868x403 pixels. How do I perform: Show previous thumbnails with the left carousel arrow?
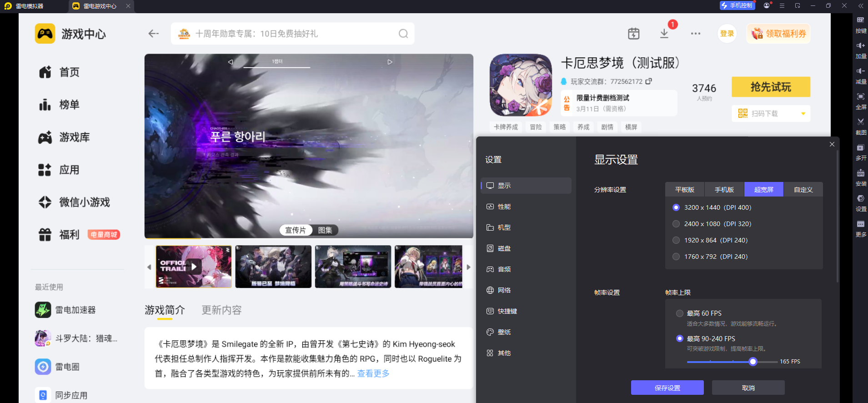(x=149, y=267)
